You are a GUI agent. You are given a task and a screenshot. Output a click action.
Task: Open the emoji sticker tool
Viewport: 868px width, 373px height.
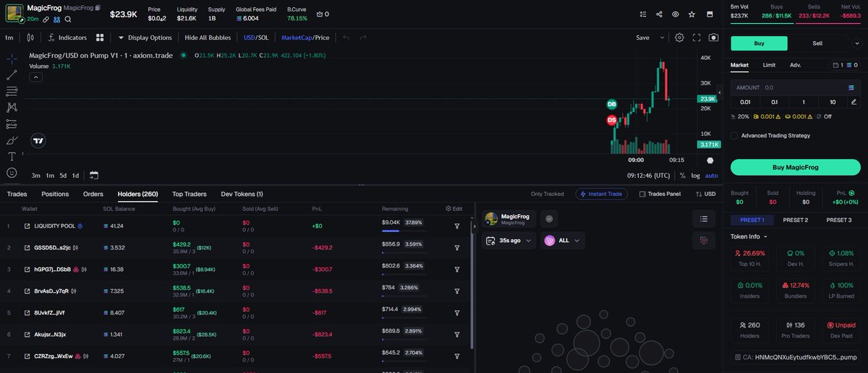pyautogui.click(x=12, y=173)
